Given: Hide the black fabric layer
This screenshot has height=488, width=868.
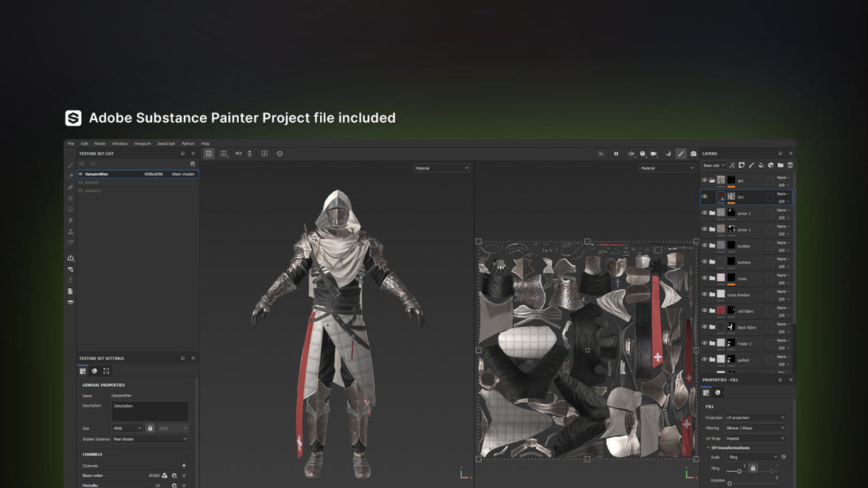Looking at the screenshot, I should (705, 326).
